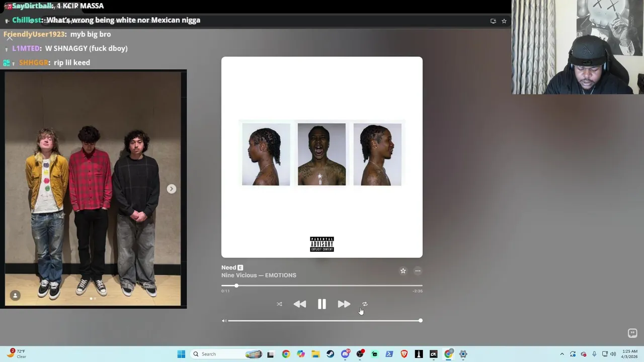Click the photo of the three people
644x362 pixels.
(93, 189)
